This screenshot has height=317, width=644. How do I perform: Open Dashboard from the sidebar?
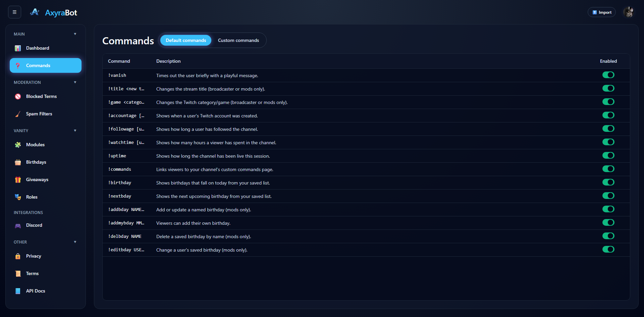pos(46,48)
